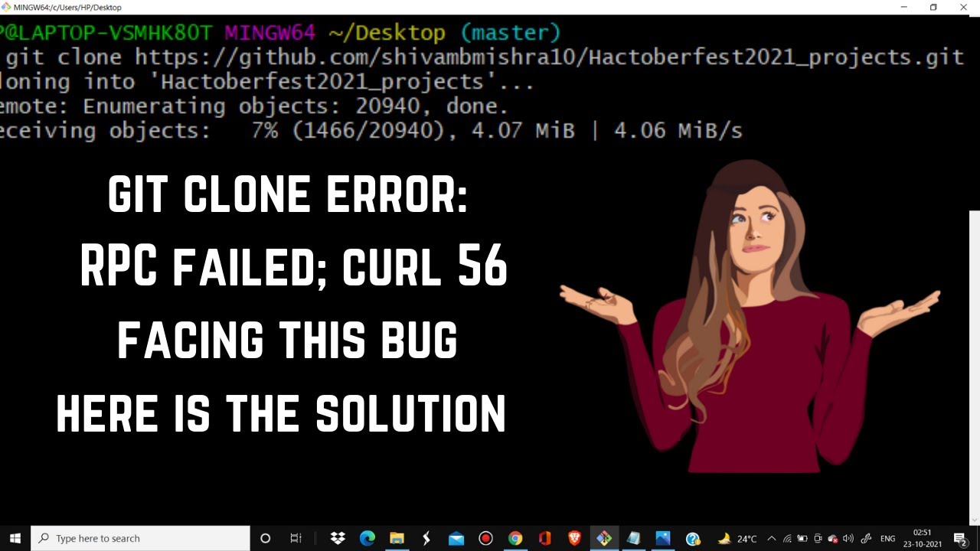This screenshot has height=551, width=980.
Task: Launch Brave browser from the taskbar
Action: [x=574, y=538]
